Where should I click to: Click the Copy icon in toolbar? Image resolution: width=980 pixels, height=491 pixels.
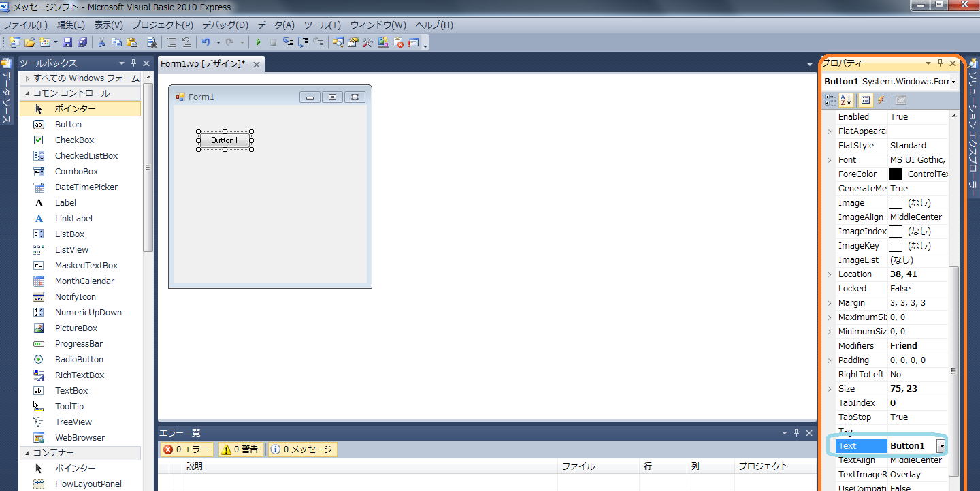117,42
